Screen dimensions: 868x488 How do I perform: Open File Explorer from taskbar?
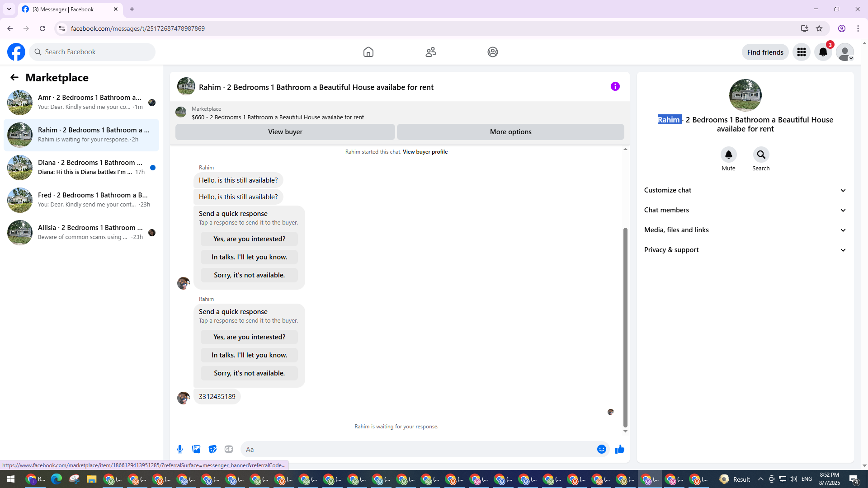(x=92, y=479)
